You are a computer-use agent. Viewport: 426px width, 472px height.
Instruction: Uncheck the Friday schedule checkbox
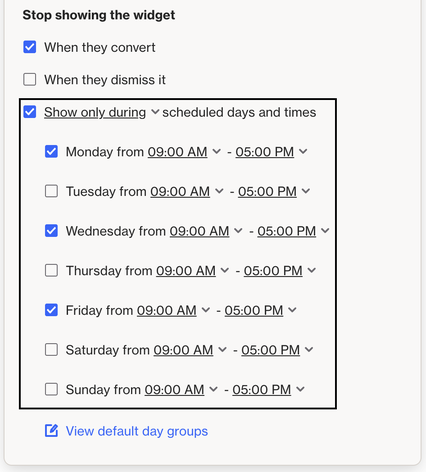(x=51, y=310)
